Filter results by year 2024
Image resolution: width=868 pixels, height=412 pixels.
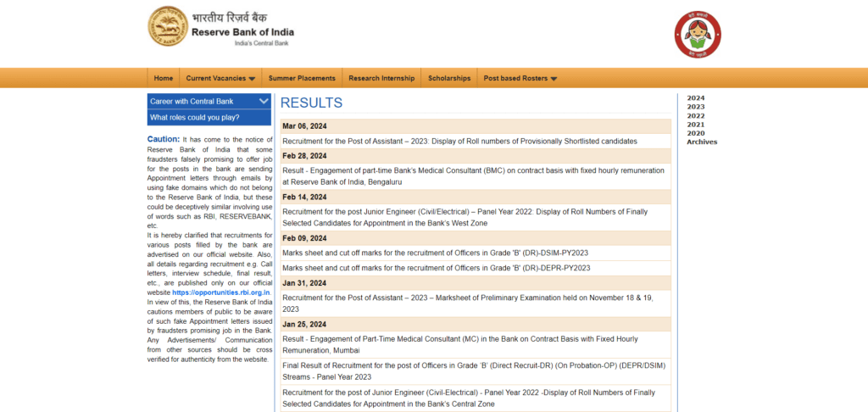696,98
